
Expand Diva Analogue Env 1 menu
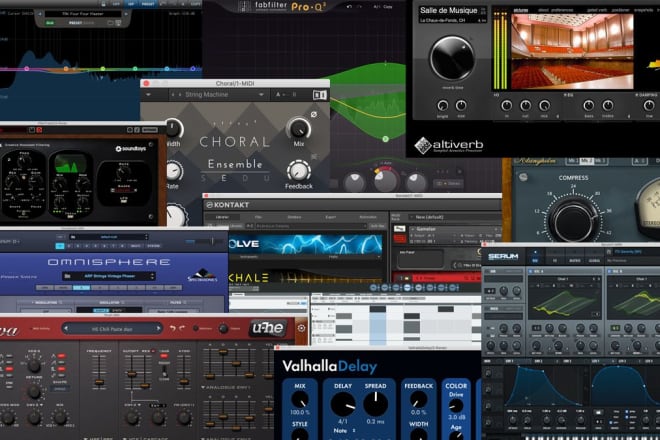pyautogui.click(x=226, y=387)
